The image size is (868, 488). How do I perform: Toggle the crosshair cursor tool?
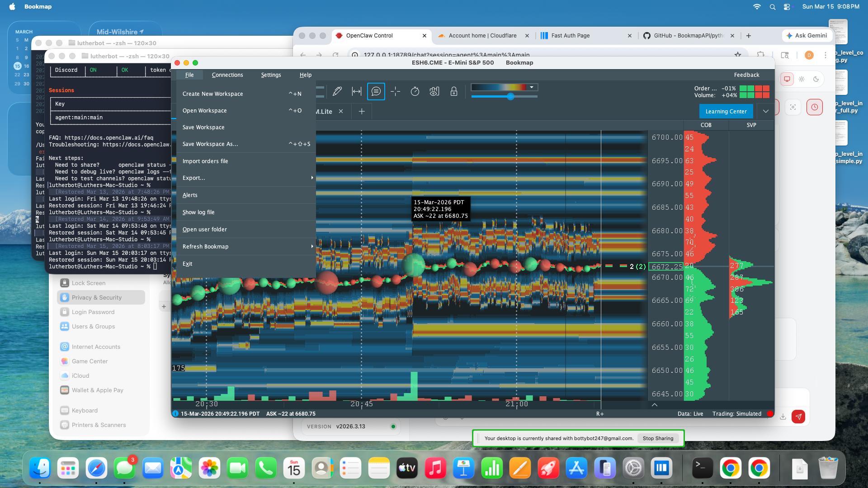[395, 92]
